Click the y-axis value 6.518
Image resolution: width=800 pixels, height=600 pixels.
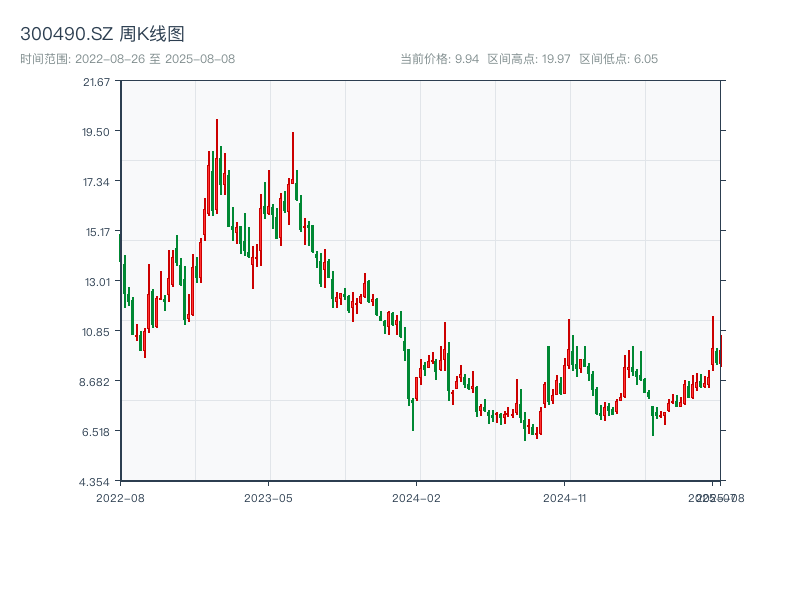click(95, 432)
